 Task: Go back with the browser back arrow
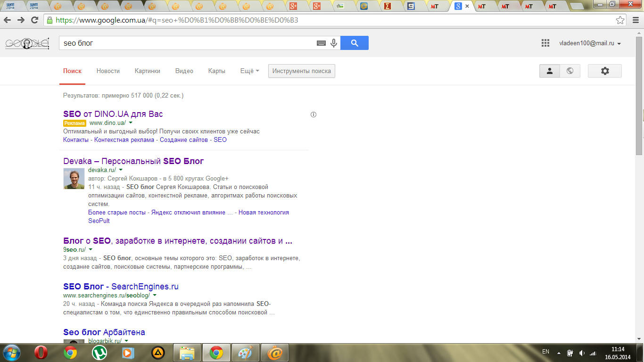coord(8,20)
